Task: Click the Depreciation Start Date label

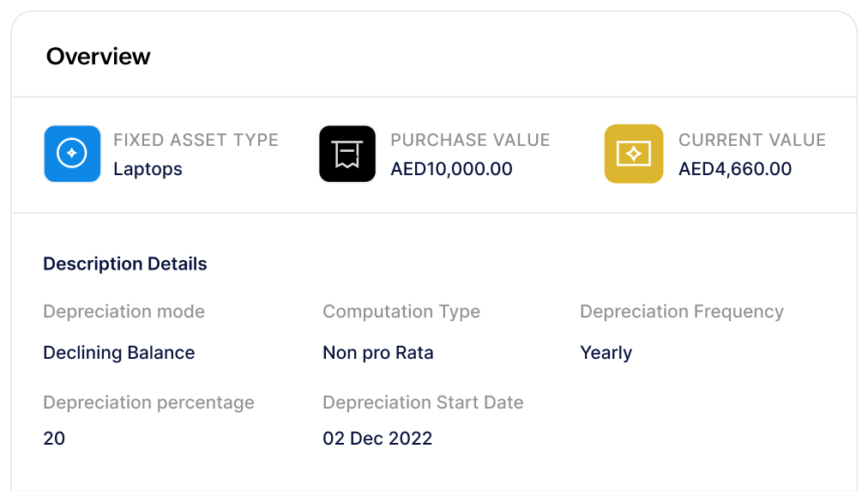Action: 423,403
